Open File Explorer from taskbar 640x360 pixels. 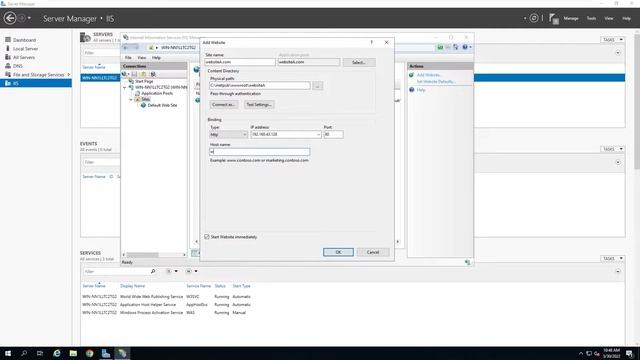pos(73,353)
